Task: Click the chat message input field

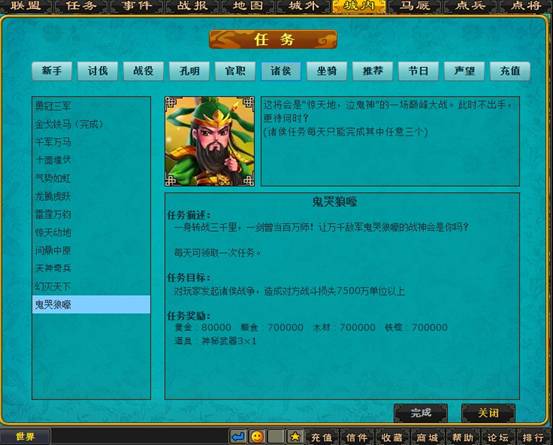Action: (x=140, y=437)
